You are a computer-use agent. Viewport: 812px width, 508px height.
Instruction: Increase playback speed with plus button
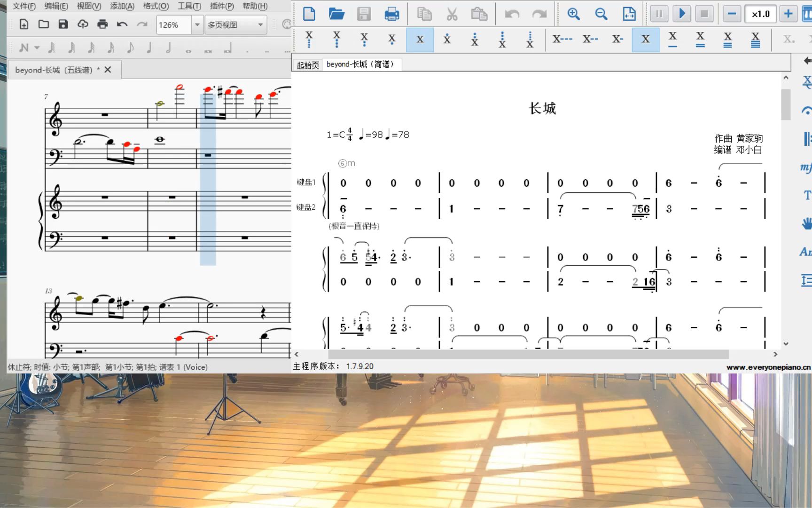pyautogui.click(x=789, y=14)
